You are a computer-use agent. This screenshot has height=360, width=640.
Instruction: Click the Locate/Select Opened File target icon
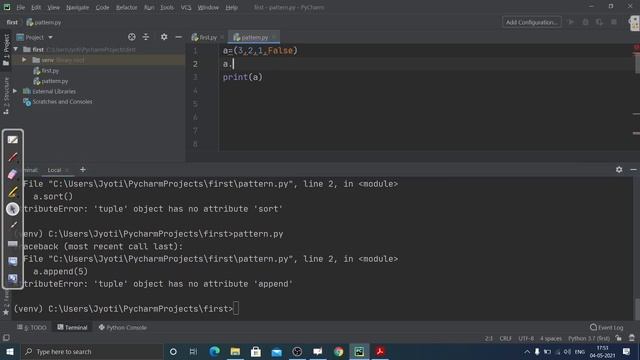click(131, 37)
